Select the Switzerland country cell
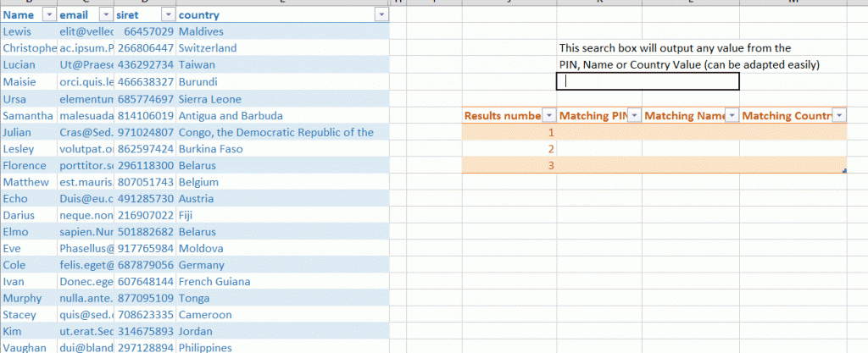868x353 pixels. (x=208, y=48)
